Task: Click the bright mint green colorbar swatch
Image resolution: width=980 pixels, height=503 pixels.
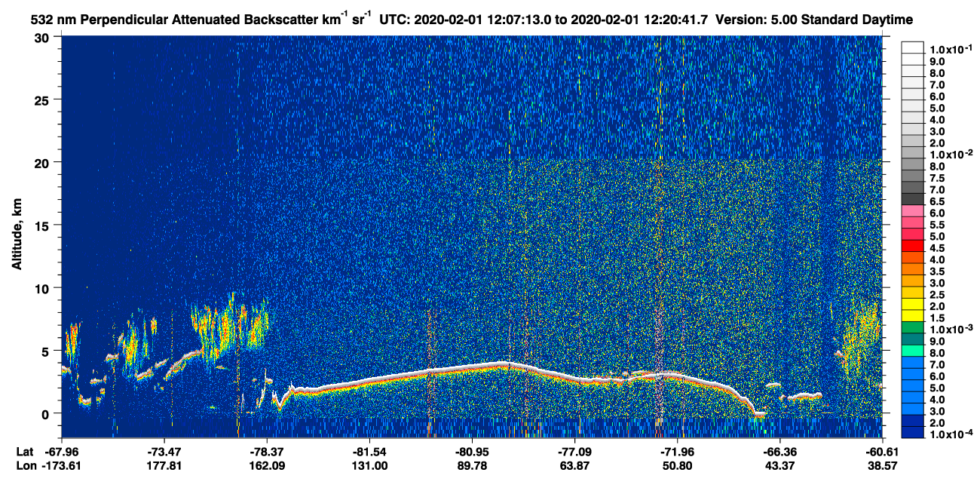Action: tap(912, 351)
